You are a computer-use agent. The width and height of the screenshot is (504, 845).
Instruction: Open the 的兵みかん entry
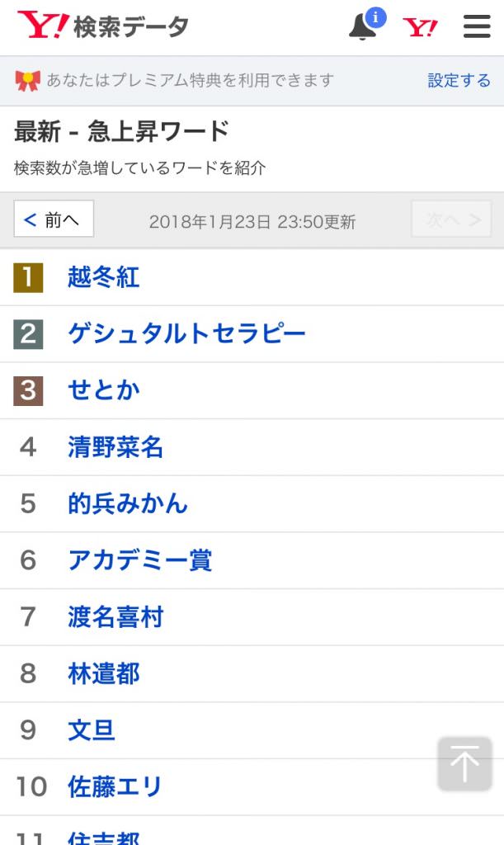128,503
